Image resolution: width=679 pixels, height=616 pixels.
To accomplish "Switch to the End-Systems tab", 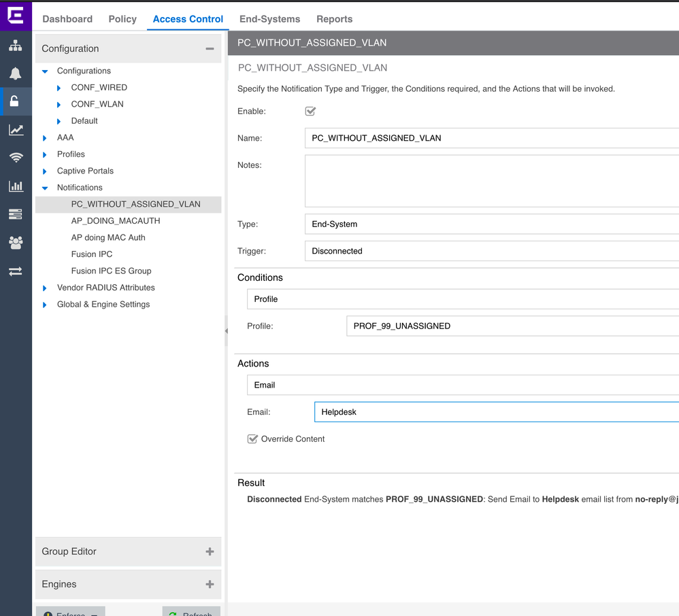I will tap(269, 19).
